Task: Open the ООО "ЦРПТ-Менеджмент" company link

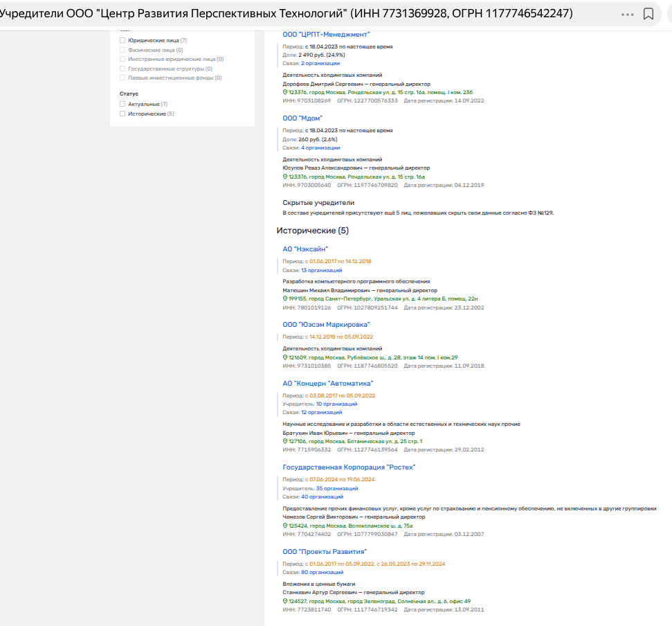Action: [326, 34]
